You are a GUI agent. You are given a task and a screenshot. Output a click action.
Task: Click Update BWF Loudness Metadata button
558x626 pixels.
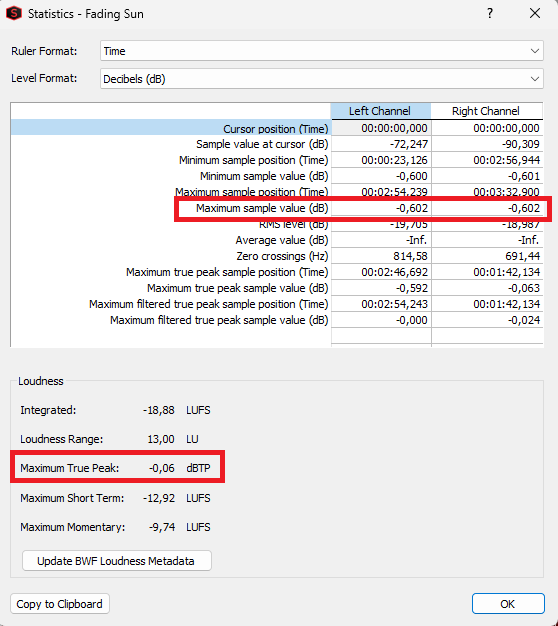[x=117, y=561]
